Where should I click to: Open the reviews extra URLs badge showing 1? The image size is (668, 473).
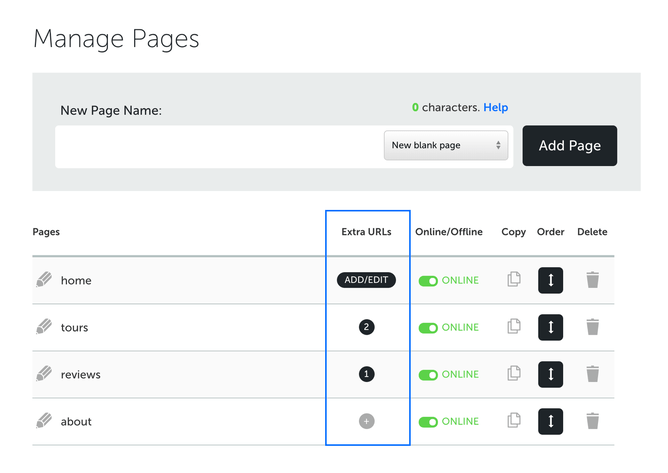366,374
